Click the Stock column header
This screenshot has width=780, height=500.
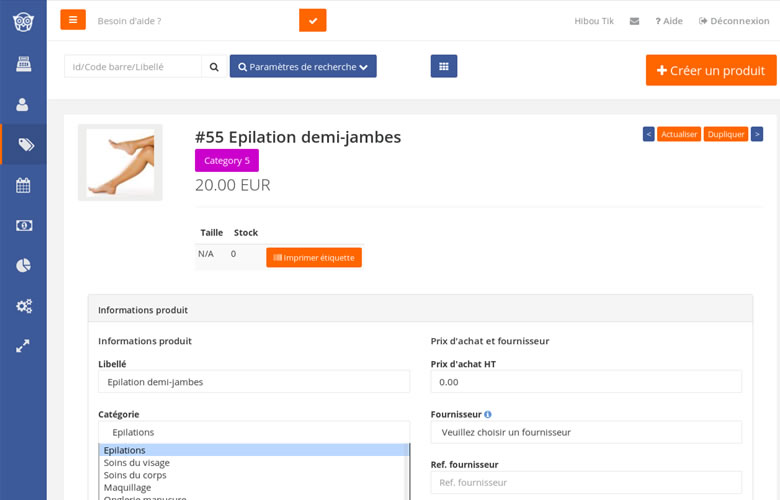246,232
